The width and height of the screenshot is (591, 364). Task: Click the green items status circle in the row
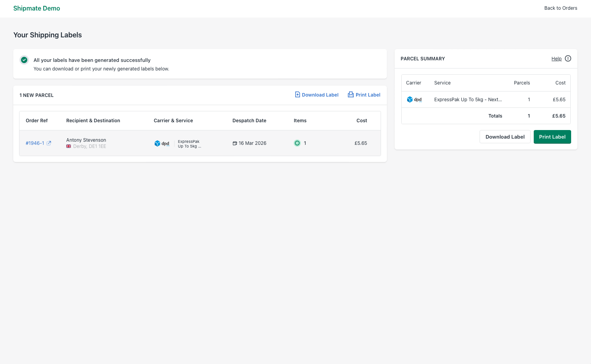[297, 143]
